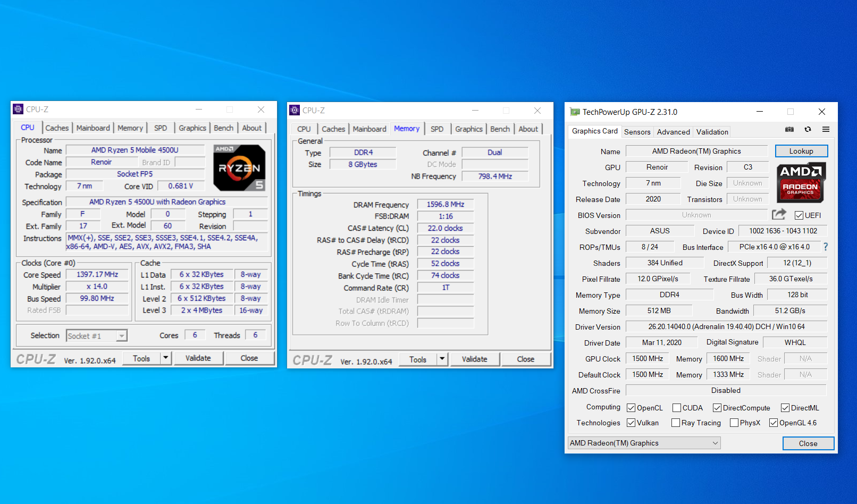Click the left CPU-Z window title icon

pyautogui.click(x=18, y=109)
